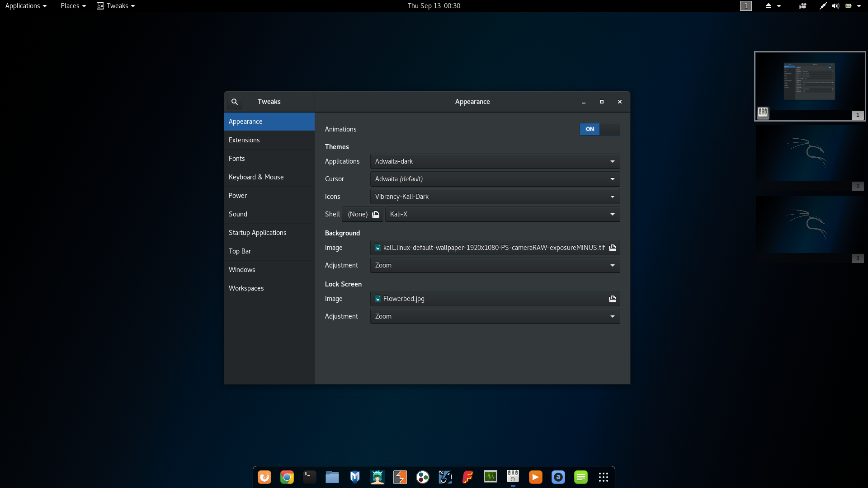Open the Files folder icon in dock

point(332,477)
